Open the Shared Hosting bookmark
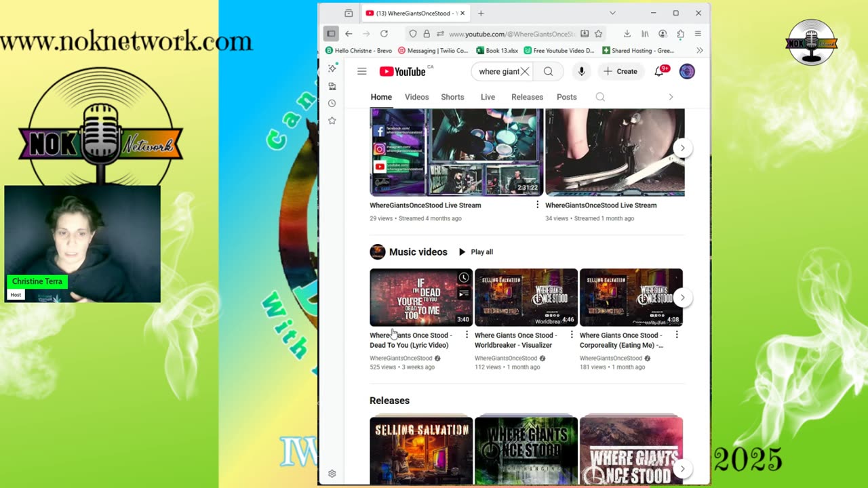 coord(638,50)
